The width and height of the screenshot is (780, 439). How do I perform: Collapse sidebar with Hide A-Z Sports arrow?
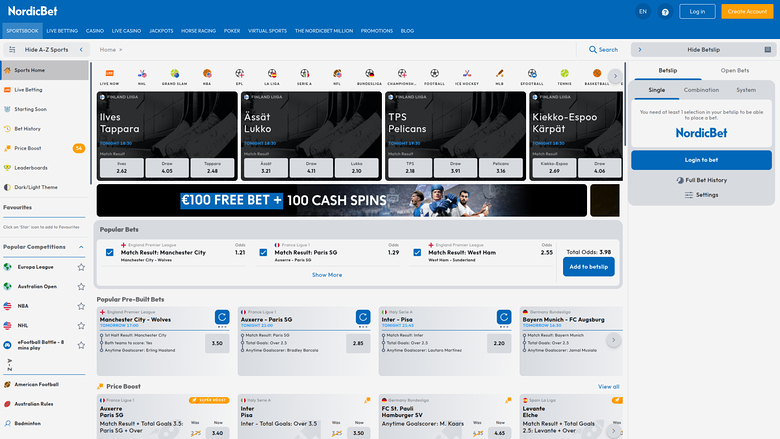pos(81,50)
